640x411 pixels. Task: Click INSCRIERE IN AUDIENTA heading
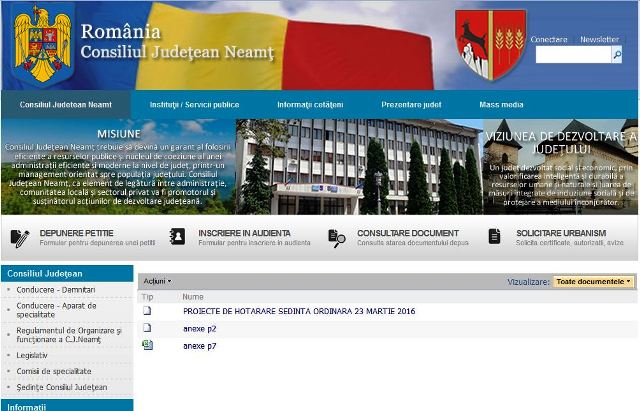click(244, 233)
